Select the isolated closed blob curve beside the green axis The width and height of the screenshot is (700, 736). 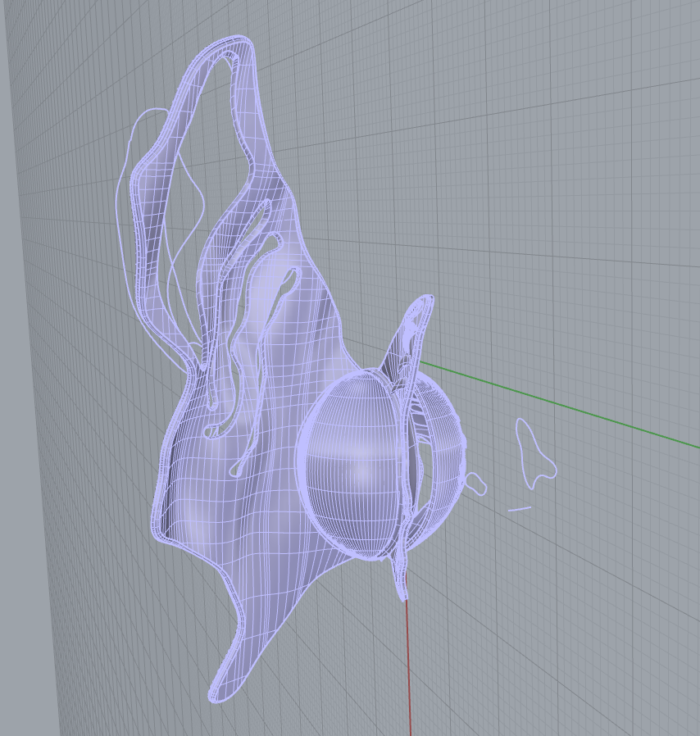[x=536, y=453]
